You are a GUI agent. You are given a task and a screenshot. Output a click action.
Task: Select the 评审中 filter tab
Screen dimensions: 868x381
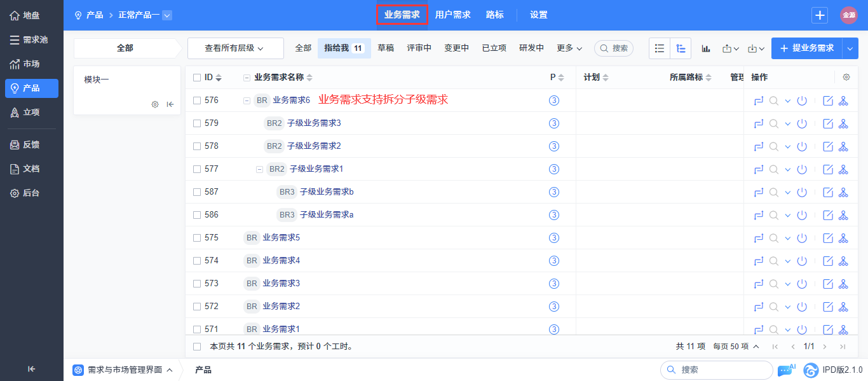[419, 48]
